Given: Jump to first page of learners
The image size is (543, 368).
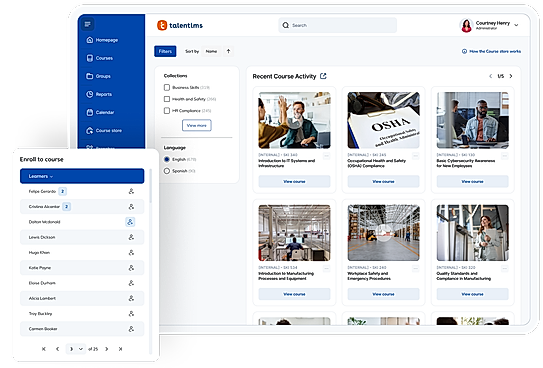Looking at the screenshot, I should 44,349.
